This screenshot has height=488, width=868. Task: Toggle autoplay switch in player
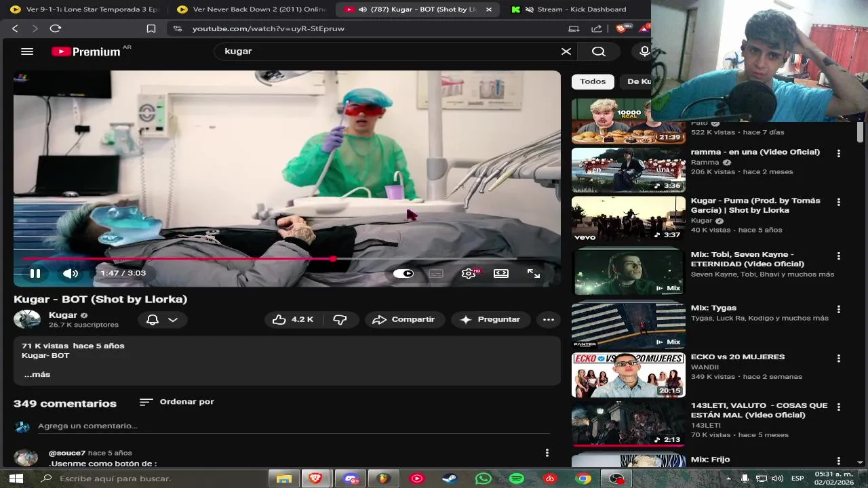click(403, 273)
